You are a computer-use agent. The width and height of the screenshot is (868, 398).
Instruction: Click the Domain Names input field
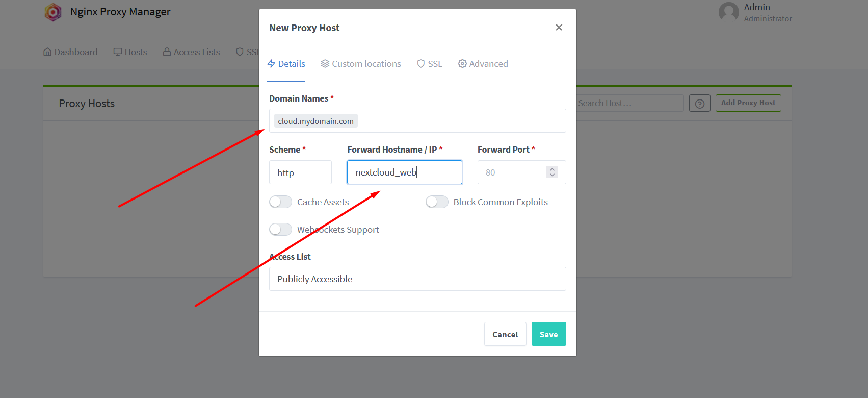pos(417,121)
